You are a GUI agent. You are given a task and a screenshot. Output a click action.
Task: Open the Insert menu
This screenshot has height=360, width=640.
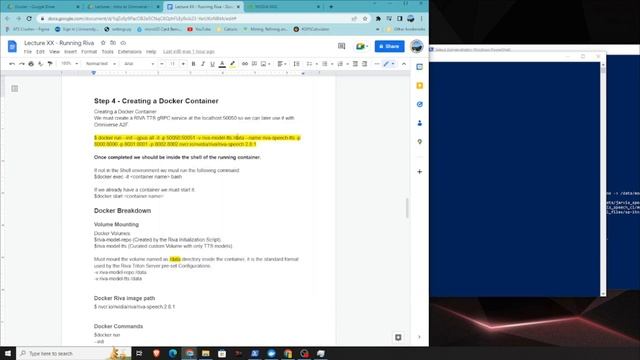point(70,52)
